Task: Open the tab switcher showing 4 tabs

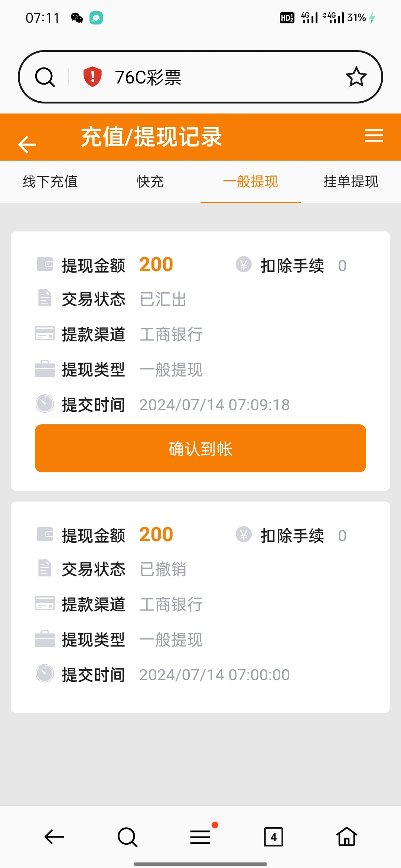Action: (273, 837)
